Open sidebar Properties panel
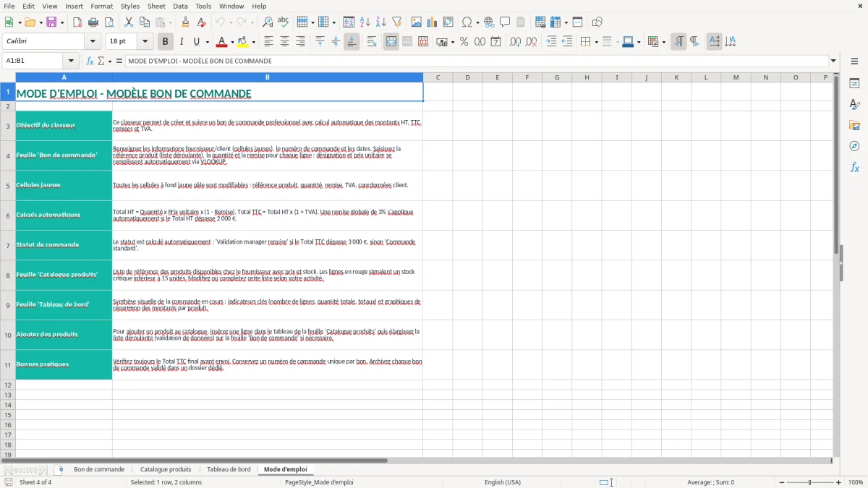 point(854,84)
